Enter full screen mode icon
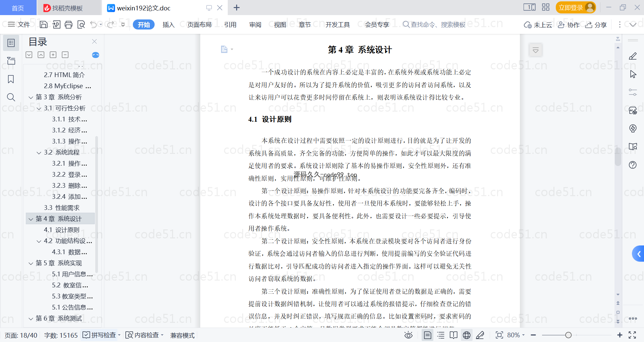 point(632,335)
